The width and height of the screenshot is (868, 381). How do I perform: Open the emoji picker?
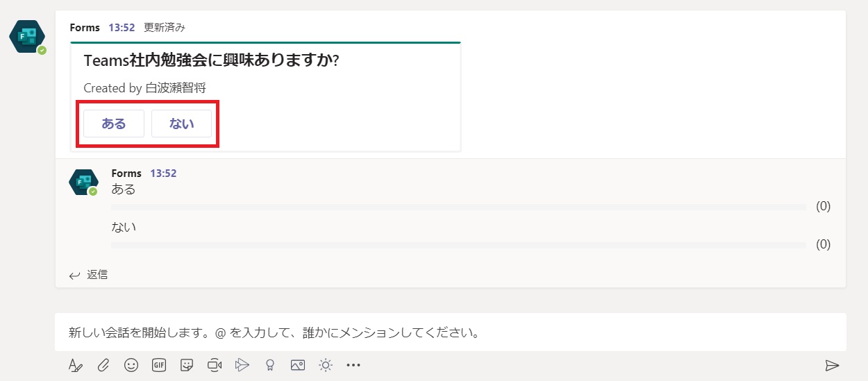click(131, 365)
